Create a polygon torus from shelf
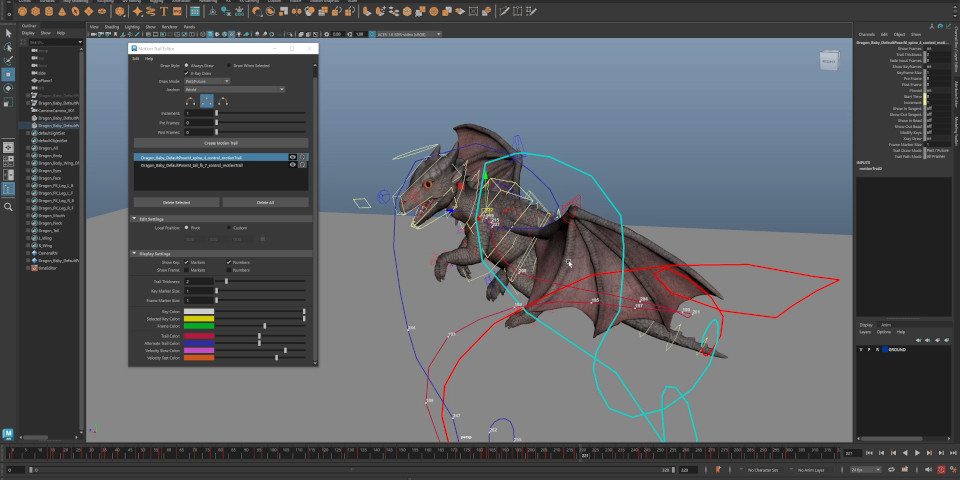The image size is (960, 480). click(x=76, y=11)
